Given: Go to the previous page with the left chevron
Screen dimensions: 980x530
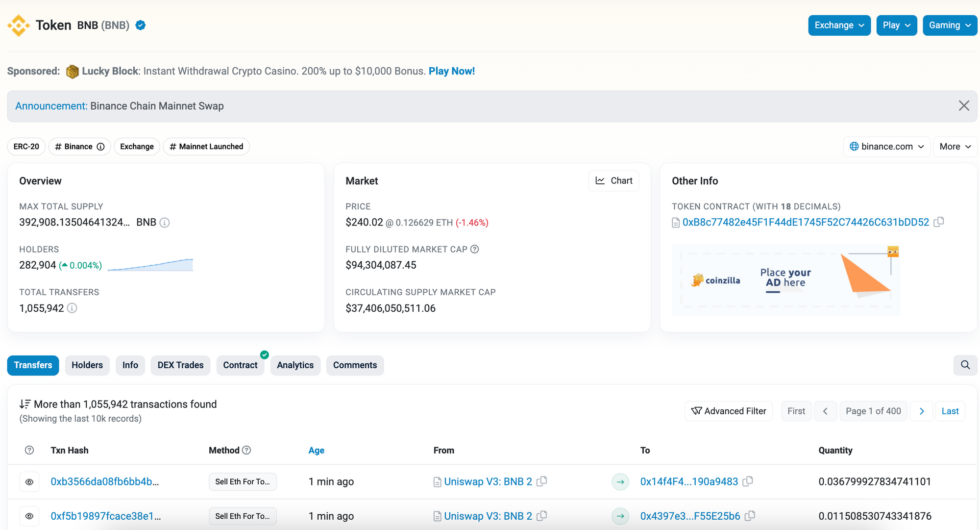Looking at the screenshot, I should pyautogui.click(x=825, y=411).
